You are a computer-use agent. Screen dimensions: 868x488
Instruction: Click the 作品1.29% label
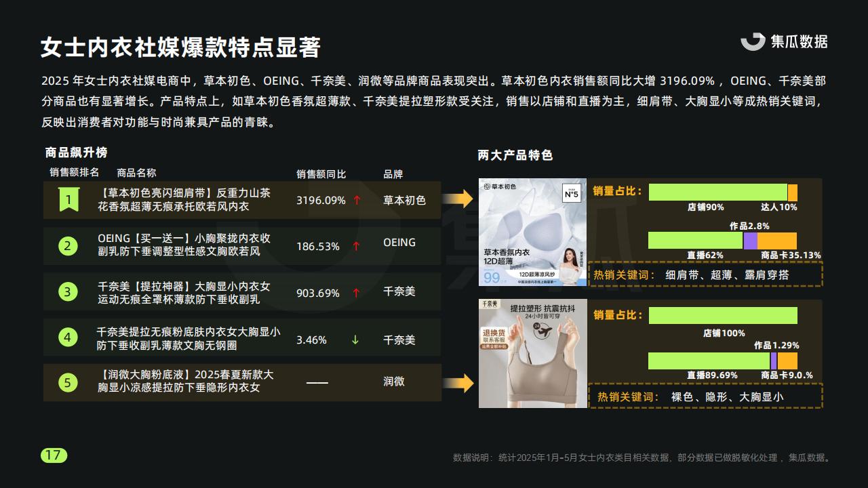pyautogui.click(x=776, y=346)
